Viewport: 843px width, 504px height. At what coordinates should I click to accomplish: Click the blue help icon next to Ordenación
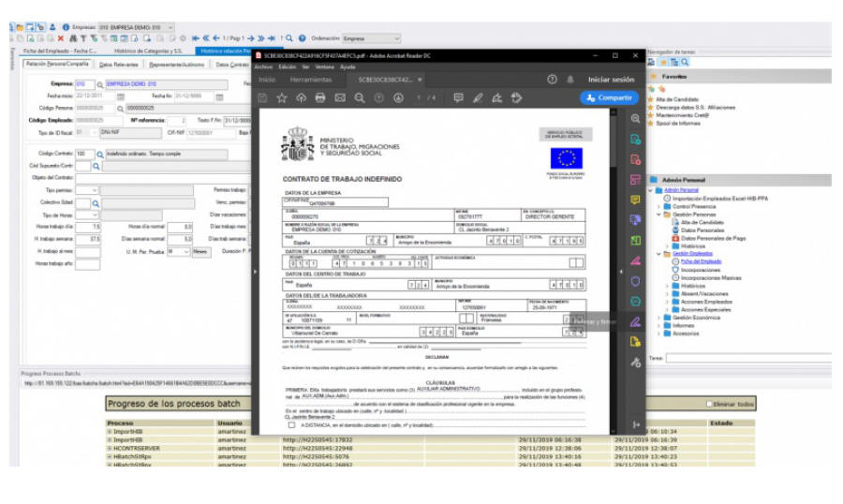point(303,38)
